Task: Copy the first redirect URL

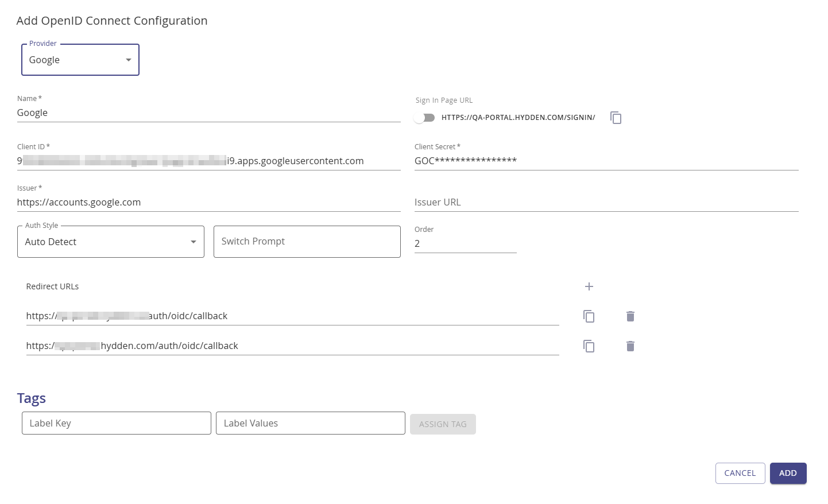Action: tap(588, 316)
